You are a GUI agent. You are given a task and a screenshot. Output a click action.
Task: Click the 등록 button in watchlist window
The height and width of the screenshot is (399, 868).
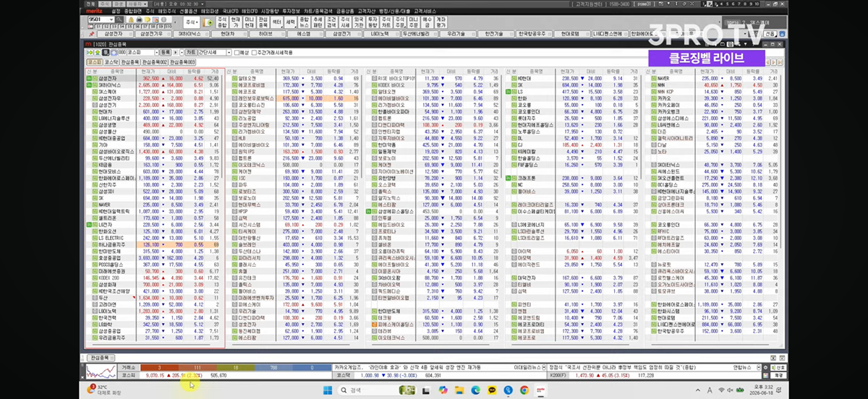[x=165, y=52]
